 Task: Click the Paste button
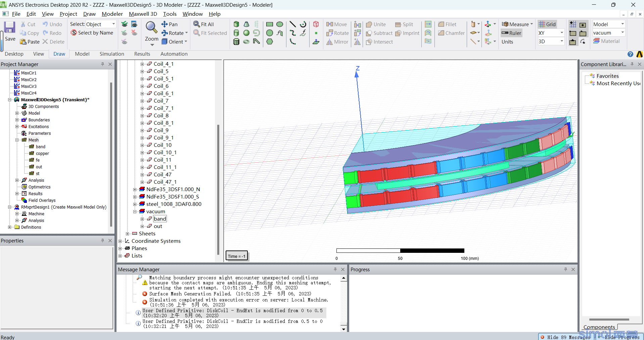30,42
